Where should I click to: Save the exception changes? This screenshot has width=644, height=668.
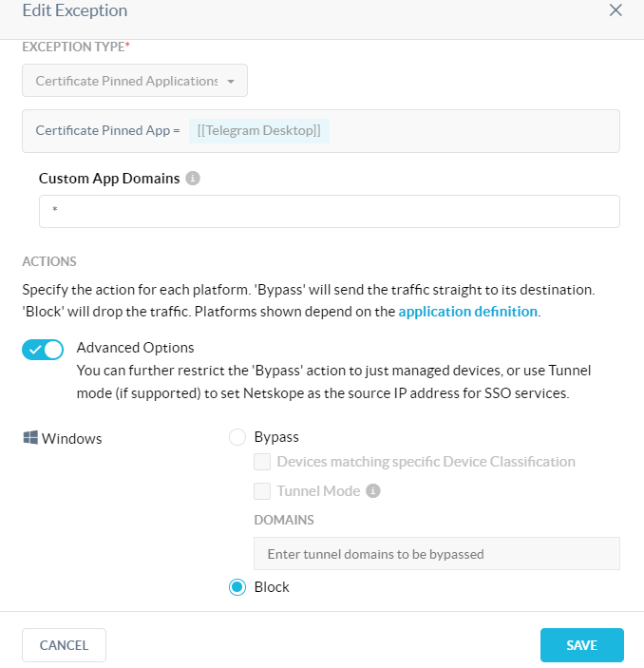pos(582,645)
